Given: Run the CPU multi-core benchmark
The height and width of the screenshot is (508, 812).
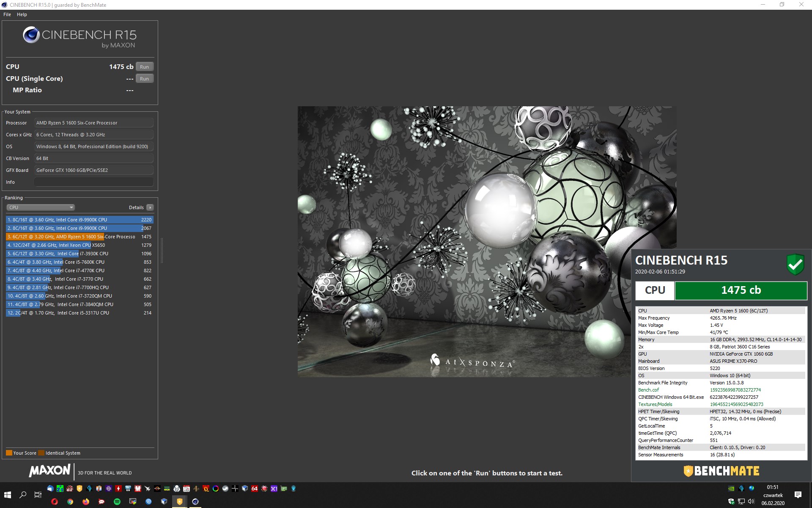Looking at the screenshot, I should (x=144, y=67).
